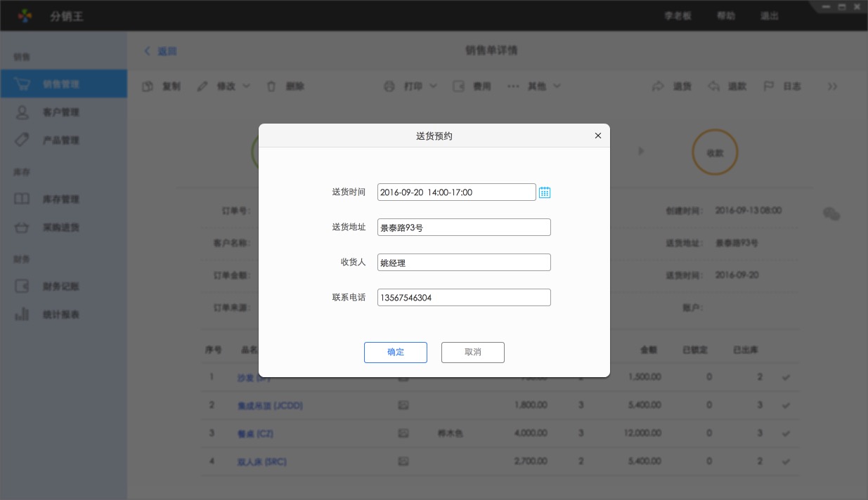
Task: Click the 取消 cancel button
Action: (x=472, y=353)
